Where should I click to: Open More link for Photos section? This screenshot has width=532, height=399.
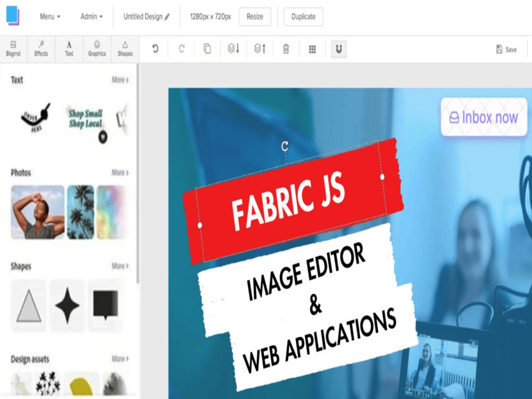tap(120, 173)
